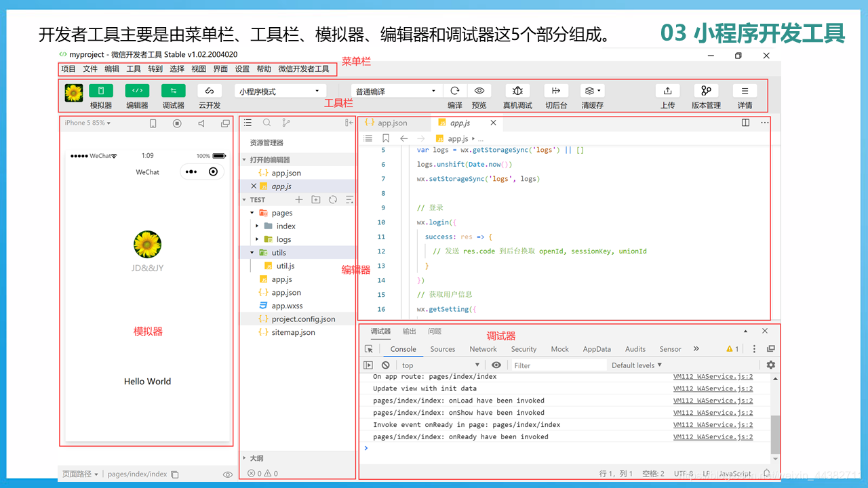Open the source control branch icon
The width and height of the screenshot is (868, 488).
point(285,123)
